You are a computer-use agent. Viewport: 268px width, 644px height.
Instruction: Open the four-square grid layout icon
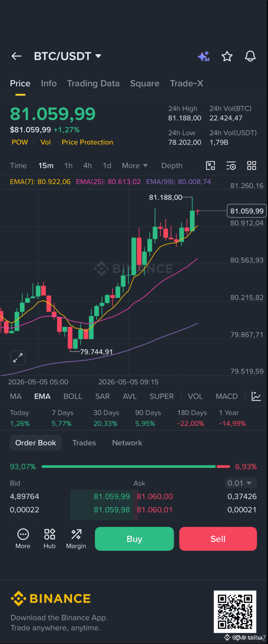pyautogui.click(x=252, y=166)
